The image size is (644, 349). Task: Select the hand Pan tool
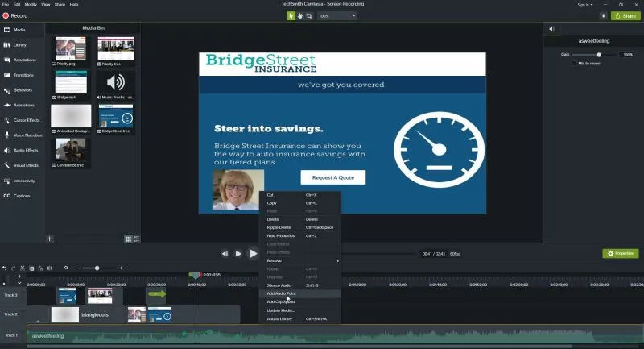(300, 15)
